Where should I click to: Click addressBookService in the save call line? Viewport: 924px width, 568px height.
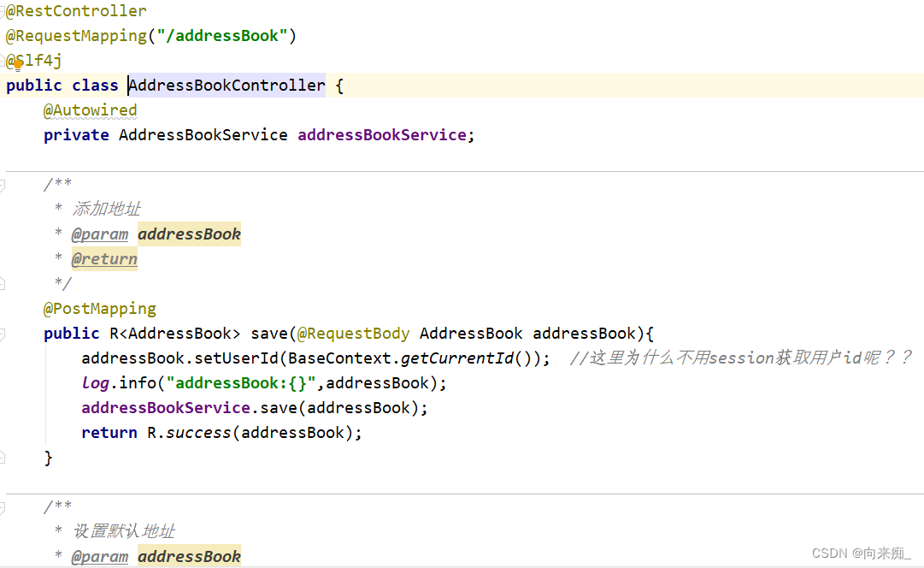pyautogui.click(x=166, y=407)
